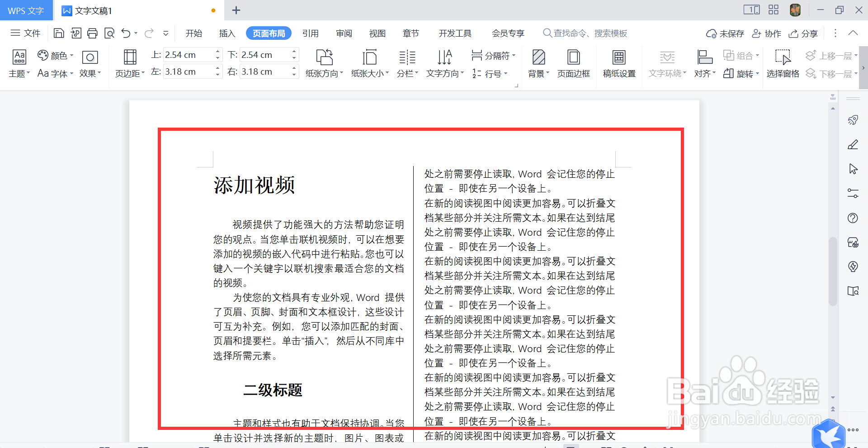Click 选择窗格 selection pane
Image resolution: width=868 pixels, height=448 pixels.
click(783, 64)
